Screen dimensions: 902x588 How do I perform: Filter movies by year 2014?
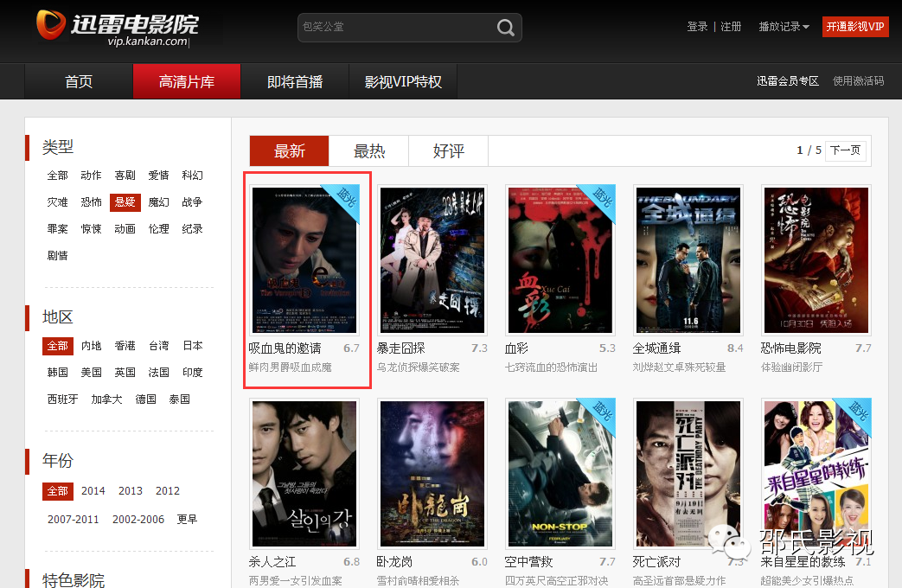93,490
